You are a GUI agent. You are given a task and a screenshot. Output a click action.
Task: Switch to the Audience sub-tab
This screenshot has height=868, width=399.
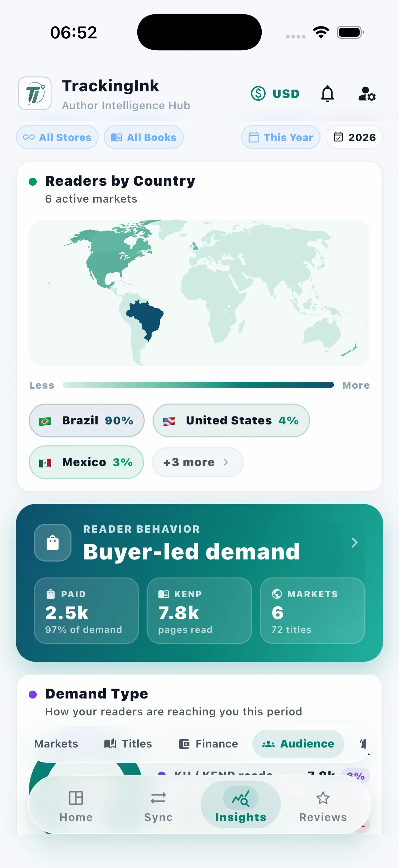[x=298, y=743]
